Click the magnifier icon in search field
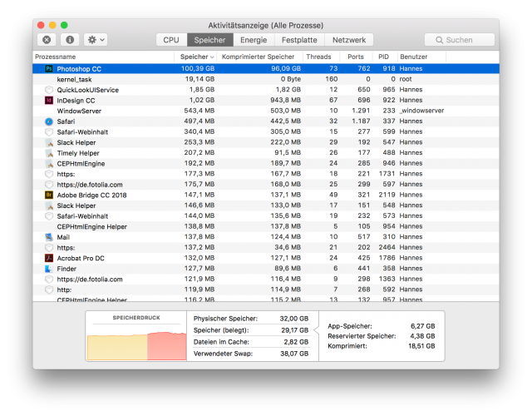This screenshot has width=532, height=416. [x=439, y=40]
